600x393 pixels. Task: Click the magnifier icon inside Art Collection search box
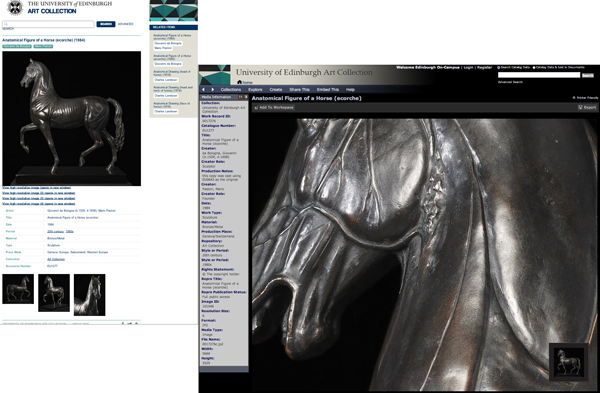[6, 24]
